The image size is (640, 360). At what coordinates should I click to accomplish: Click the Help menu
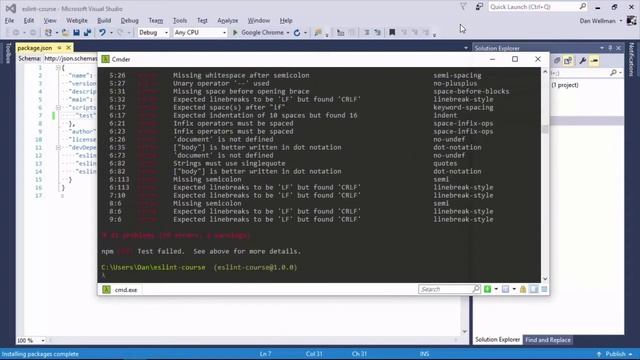tap(286, 20)
